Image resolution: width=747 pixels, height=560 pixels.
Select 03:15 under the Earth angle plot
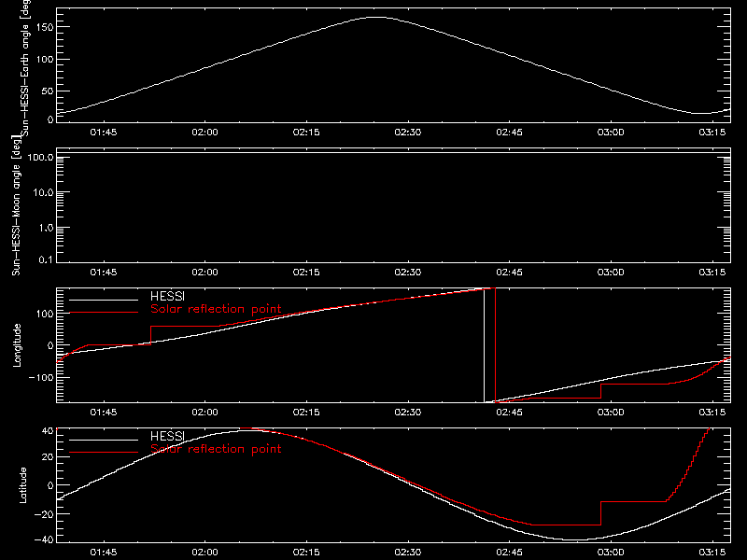(x=712, y=132)
